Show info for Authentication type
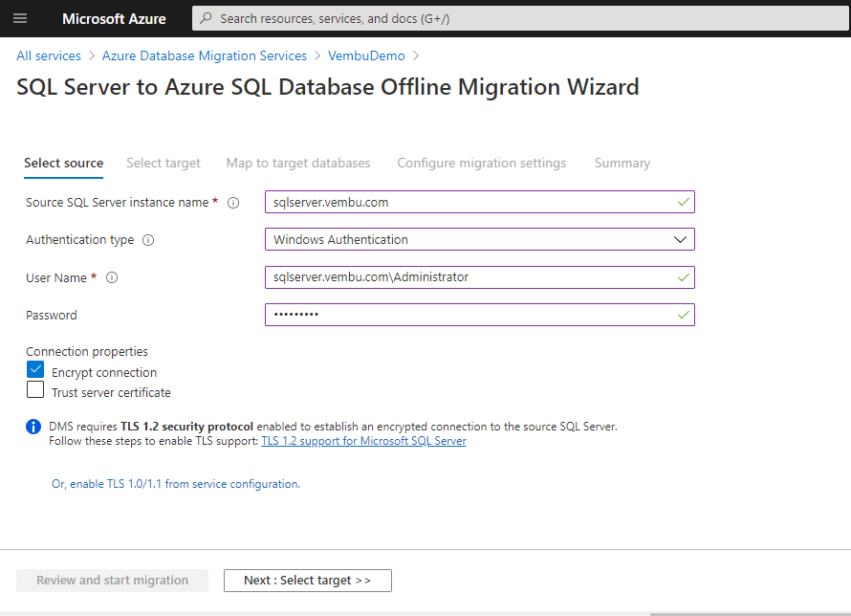The width and height of the screenshot is (851, 616). tap(148, 240)
